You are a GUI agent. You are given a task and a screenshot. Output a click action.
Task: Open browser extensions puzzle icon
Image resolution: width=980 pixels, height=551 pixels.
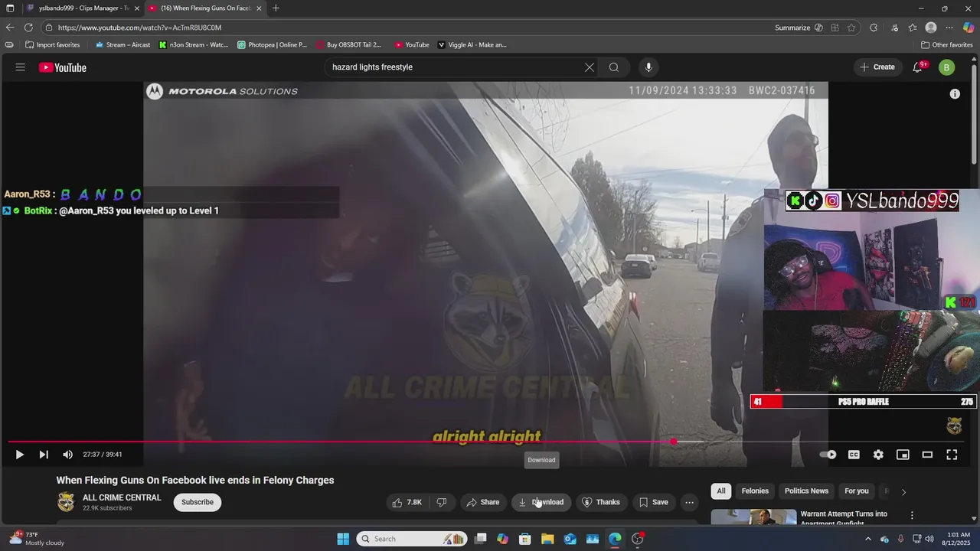(874, 28)
